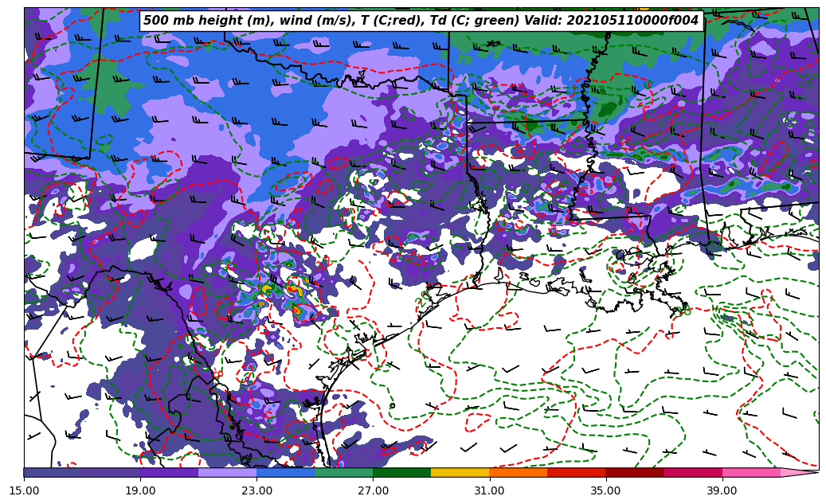
Task: Click the bright red colorbar segment left of 35.00
Action: (576, 472)
